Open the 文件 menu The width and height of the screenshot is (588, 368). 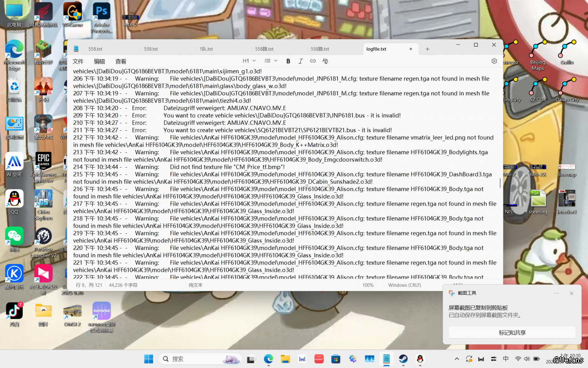tap(78, 62)
